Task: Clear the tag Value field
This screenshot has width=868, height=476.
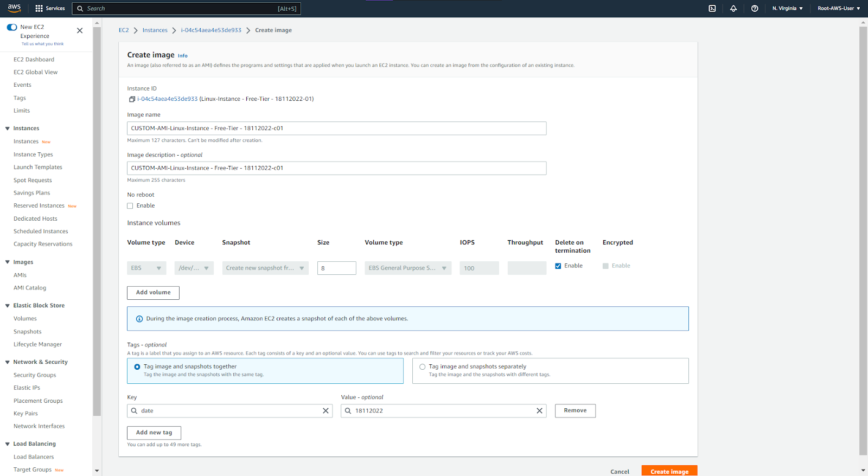Action: pyautogui.click(x=539, y=411)
